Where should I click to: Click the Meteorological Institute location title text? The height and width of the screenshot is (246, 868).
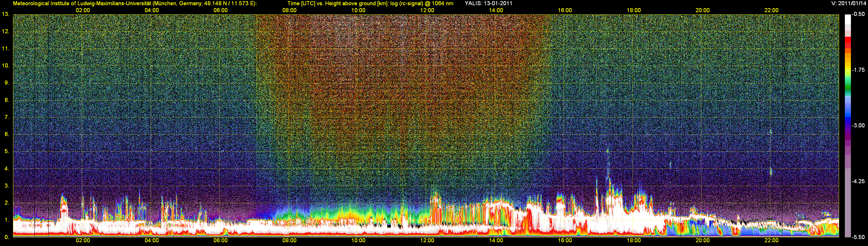point(135,3)
